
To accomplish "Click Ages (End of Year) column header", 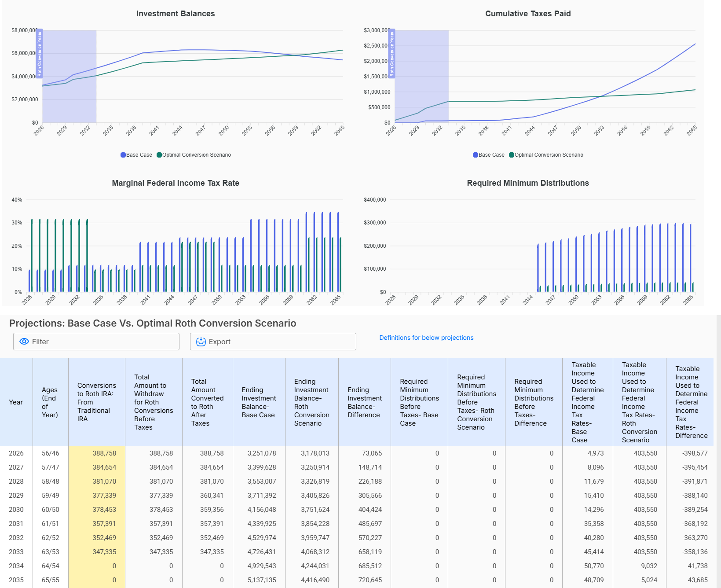I will coord(50,402).
